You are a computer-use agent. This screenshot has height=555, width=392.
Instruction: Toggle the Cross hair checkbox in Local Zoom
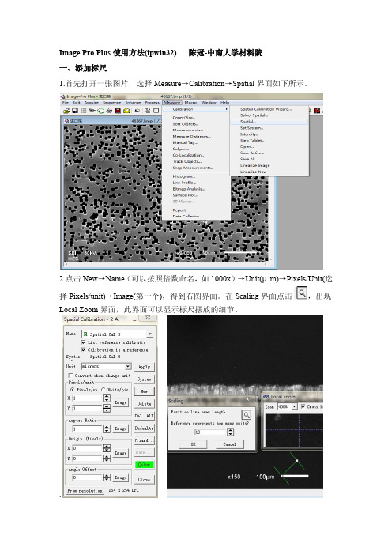click(x=303, y=406)
